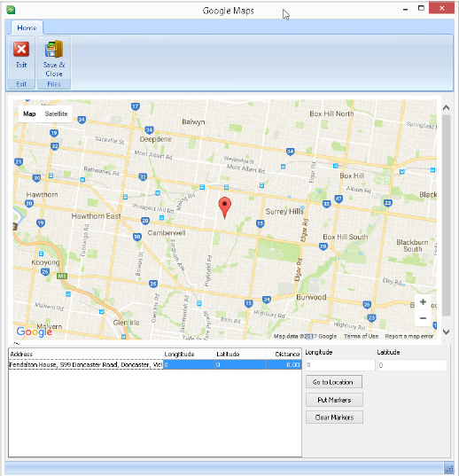Maximize the Google Maps window
Viewport: 459px width, 476px height.
[x=421, y=8]
